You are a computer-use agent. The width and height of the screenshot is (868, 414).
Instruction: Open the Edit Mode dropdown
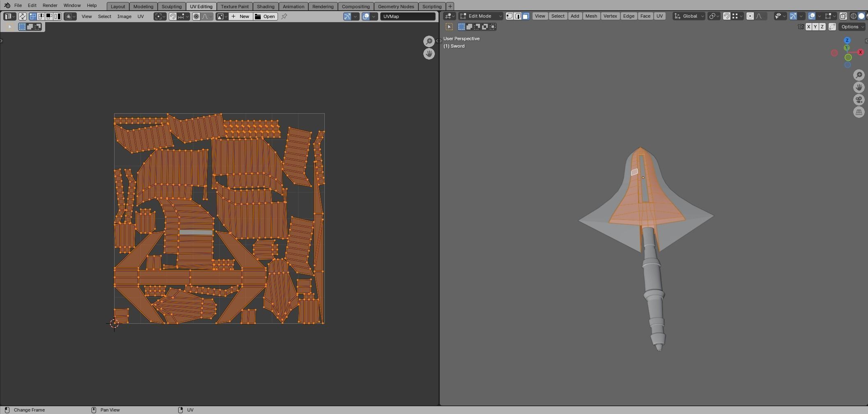tap(480, 16)
